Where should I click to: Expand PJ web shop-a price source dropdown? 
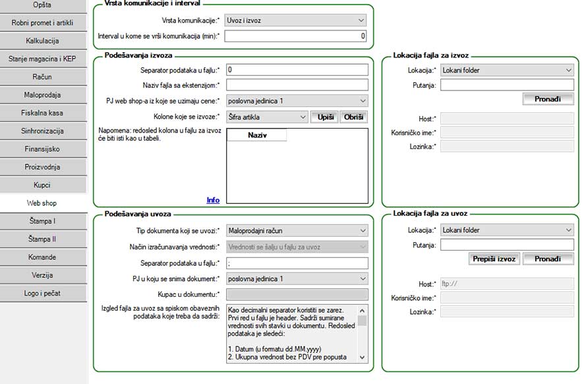[297, 101]
